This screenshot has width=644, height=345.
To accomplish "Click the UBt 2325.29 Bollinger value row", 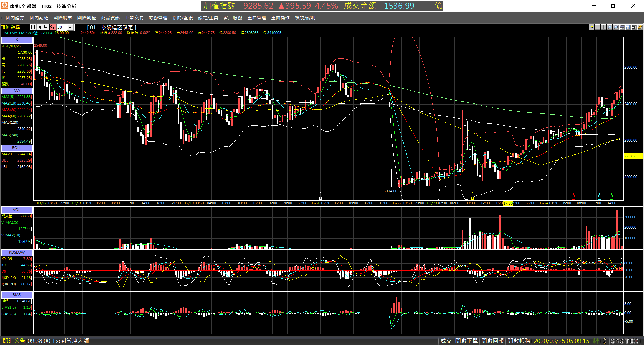I will [x=17, y=160].
